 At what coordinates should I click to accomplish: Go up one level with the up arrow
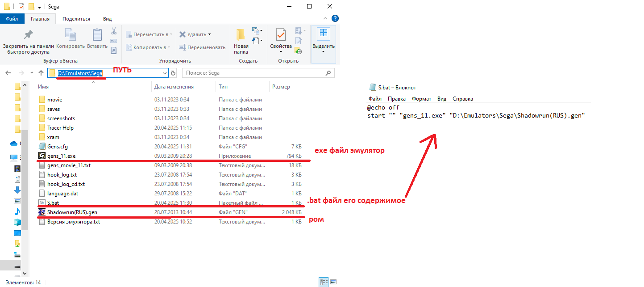click(41, 73)
